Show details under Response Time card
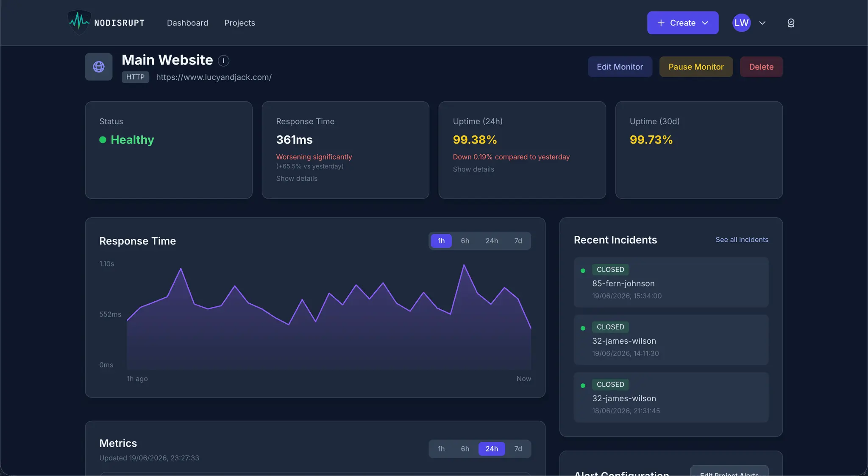868x476 pixels. pyautogui.click(x=297, y=179)
